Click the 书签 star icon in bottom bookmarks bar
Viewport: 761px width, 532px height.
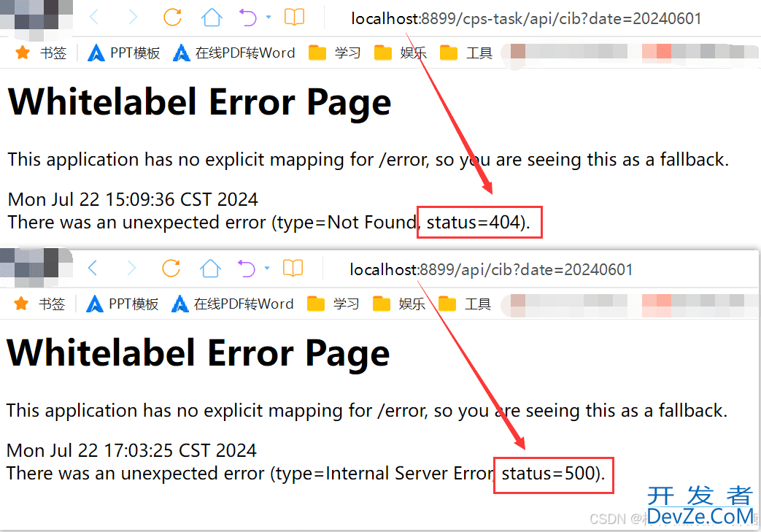point(21,304)
